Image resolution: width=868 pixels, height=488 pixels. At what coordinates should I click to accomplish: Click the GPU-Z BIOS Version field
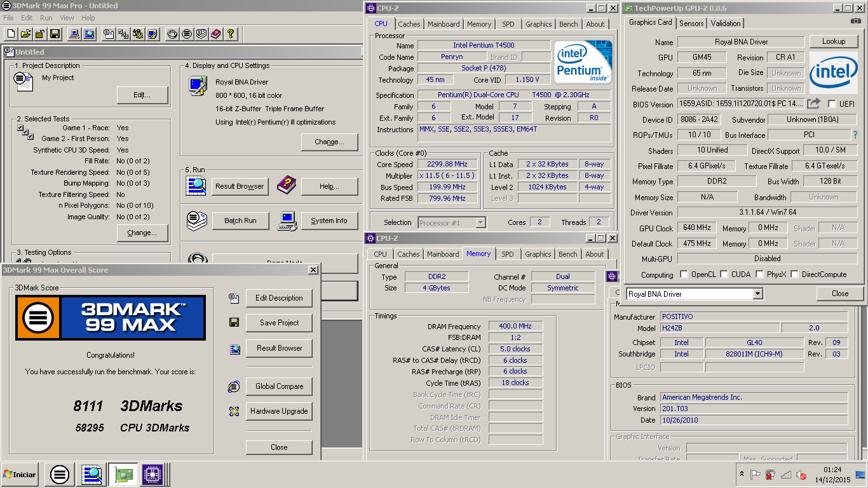point(740,104)
